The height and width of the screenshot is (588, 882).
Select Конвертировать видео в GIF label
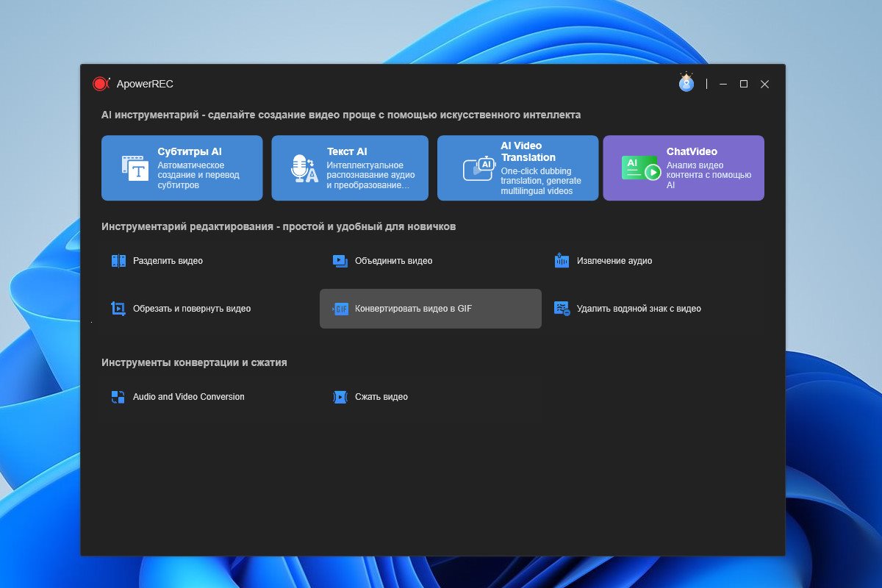pyautogui.click(x=413, y=309)
